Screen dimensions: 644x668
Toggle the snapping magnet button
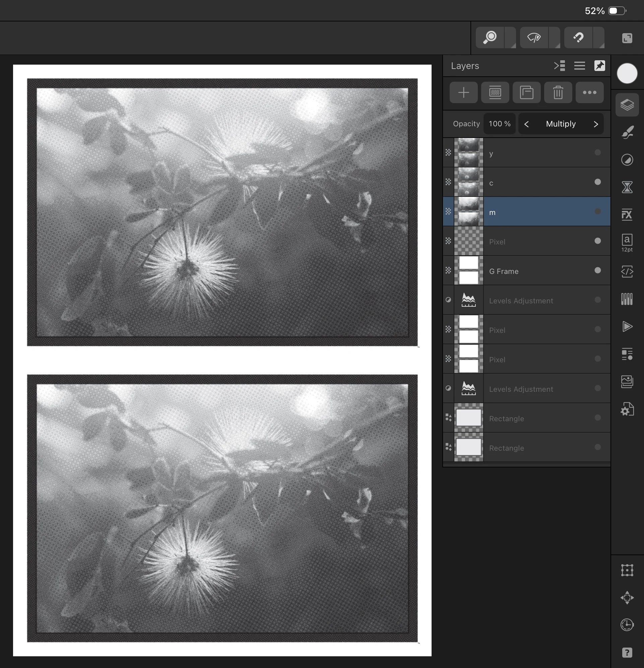pos(579,38)
